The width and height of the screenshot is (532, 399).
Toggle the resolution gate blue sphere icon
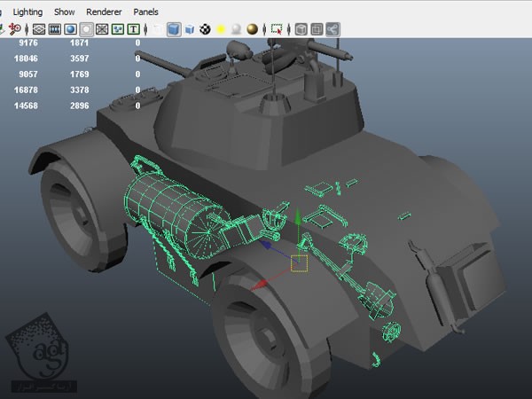pos(71,29)
